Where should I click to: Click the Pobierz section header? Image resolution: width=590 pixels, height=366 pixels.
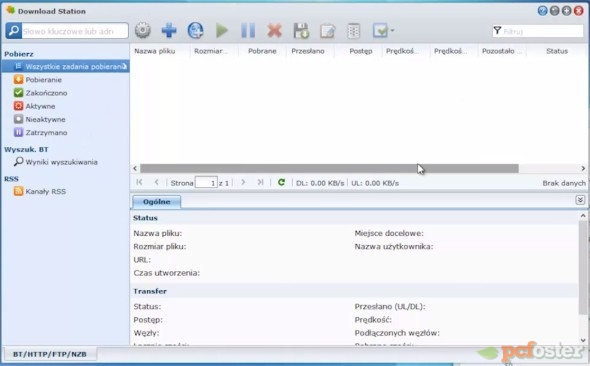point(19,54)
